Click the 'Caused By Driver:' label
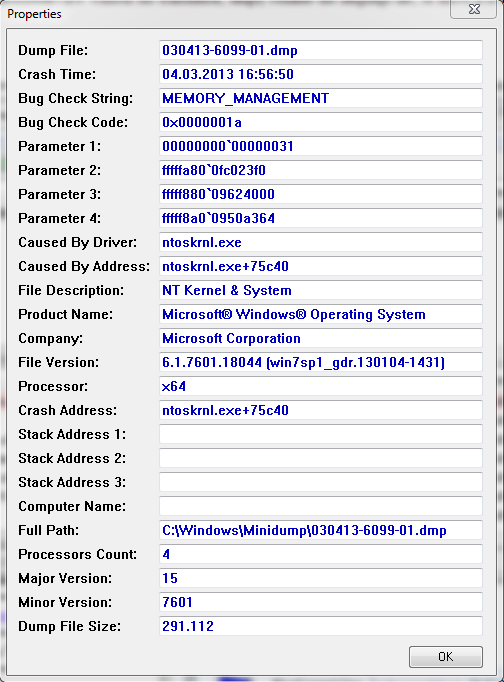504x682 pixels. [x=77, y=242]
